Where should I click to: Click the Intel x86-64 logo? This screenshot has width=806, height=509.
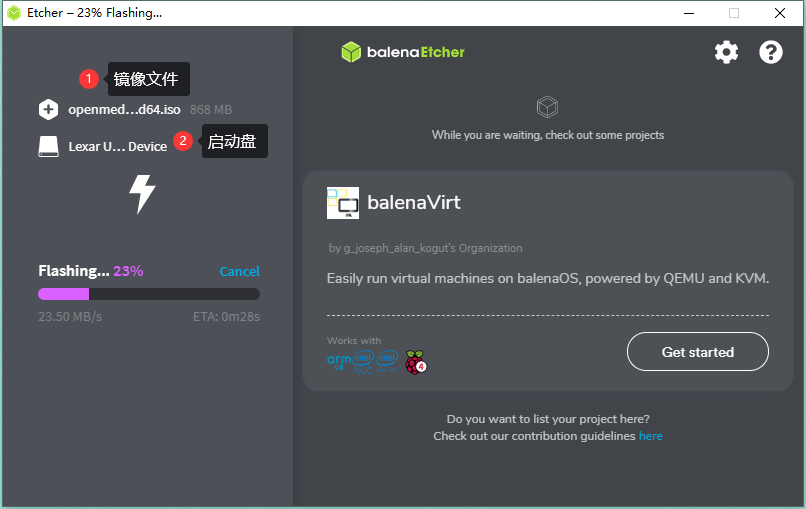coord(387,361)
